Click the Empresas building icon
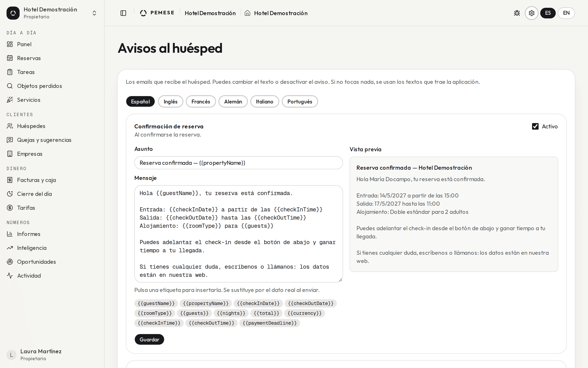Viewport: 588px width, 368px height. point(10,154)
